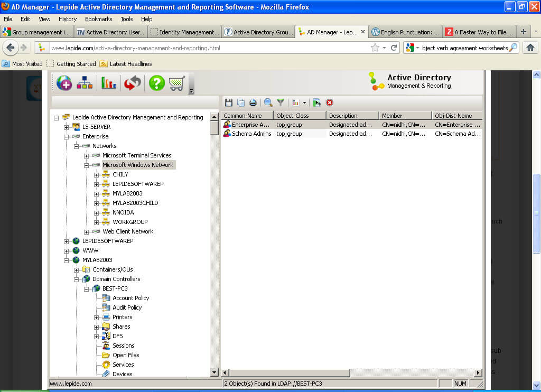Open the History menu
541x392 pixels.
click(x=67, y=19)
